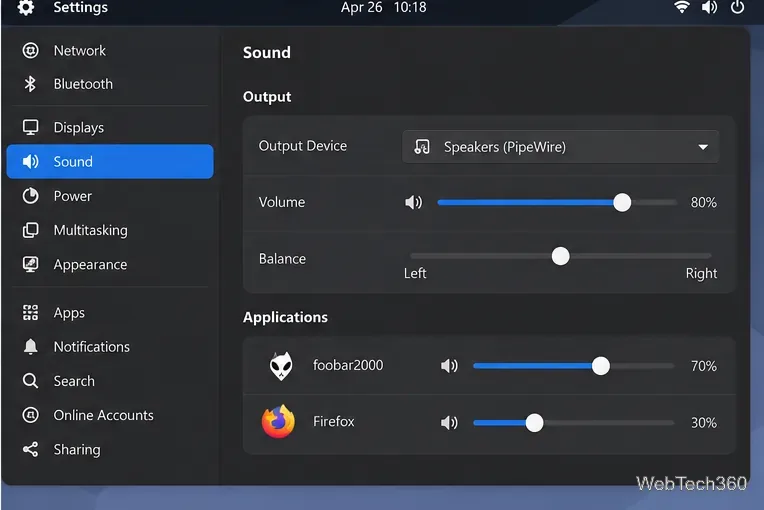764x510 pixels.
Task: Click the Search magnifier icon in sidebar
Action: pyautogui.click(x=30, y=380)
